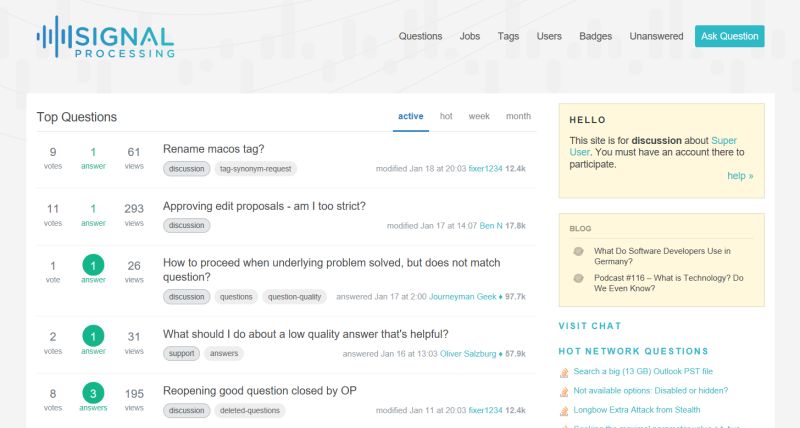Open 'What should I do about a low quality answer' question
The image size is (800, 428).
[x=306, y=334]
